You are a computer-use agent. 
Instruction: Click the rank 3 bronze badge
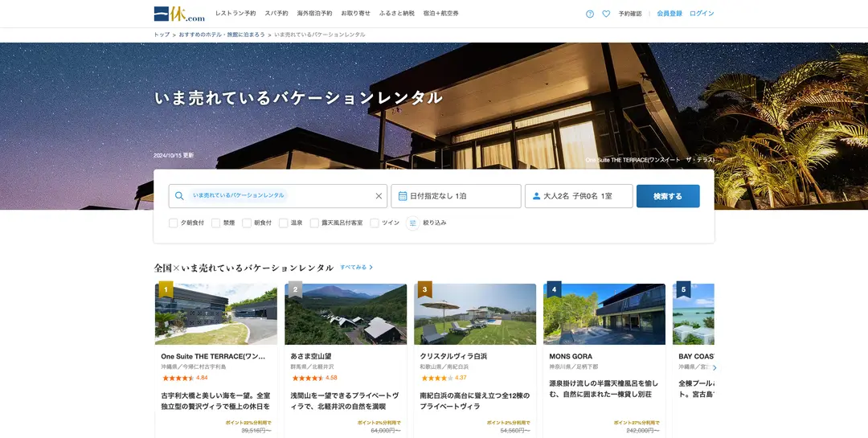(424, 289)
